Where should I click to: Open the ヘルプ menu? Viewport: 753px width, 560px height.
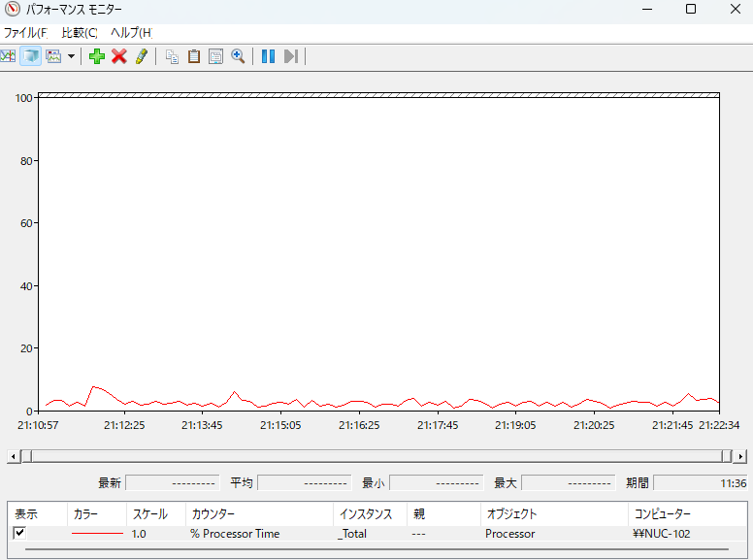131,32
